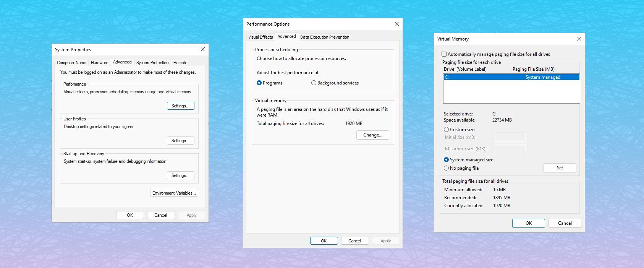Select drive C: in the paging list
Image resolution: width=644 pixels, height=268 pixels.
pyautogui.click(x=511, y=77)
